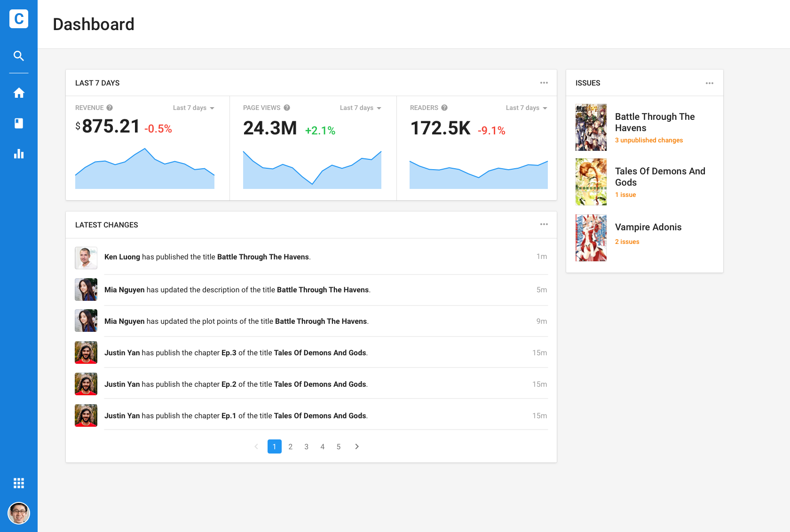Click the next page chevron arrow
The width and height of the screenshot is (790, 532).
[x=357, y=446]
